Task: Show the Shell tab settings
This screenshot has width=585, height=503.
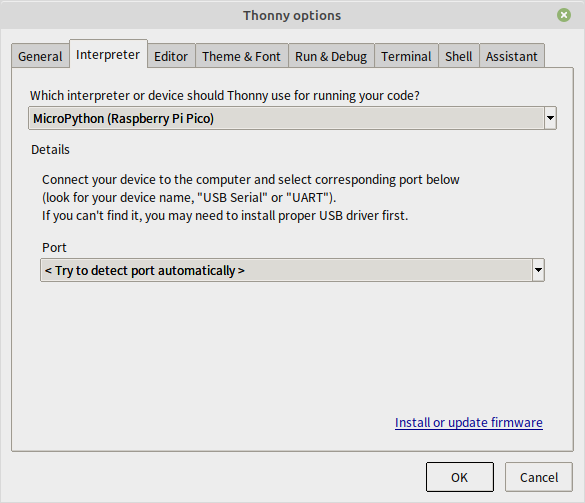Action: (x=459, y=56)
